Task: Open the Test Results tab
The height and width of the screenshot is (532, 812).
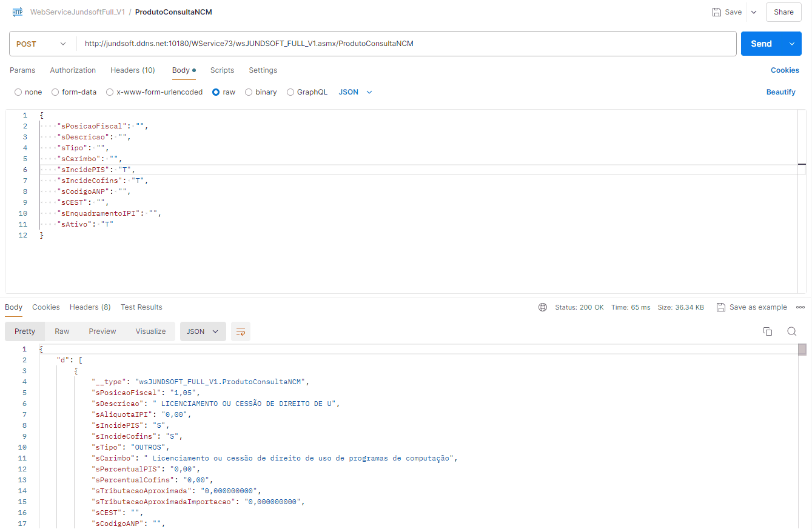Action: pyautogui.click(x=141, y=307)
